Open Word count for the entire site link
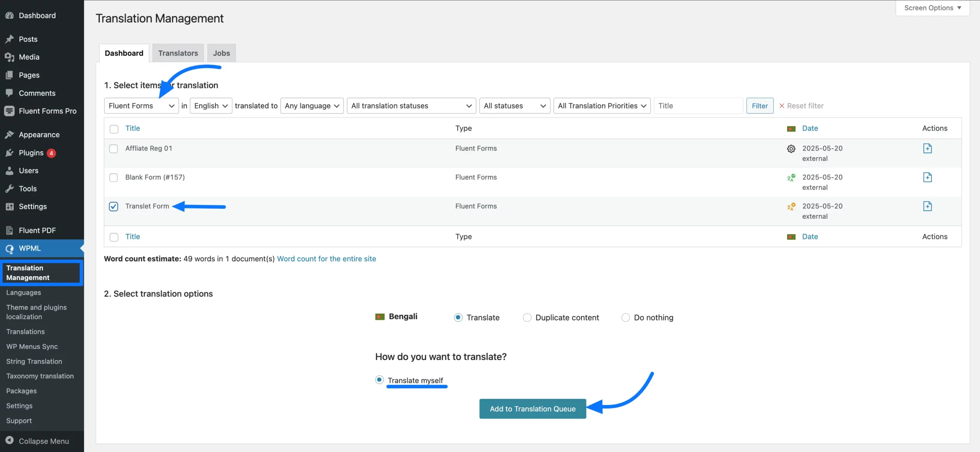Viewport: 980px width, 452px height. pos(327,259)
